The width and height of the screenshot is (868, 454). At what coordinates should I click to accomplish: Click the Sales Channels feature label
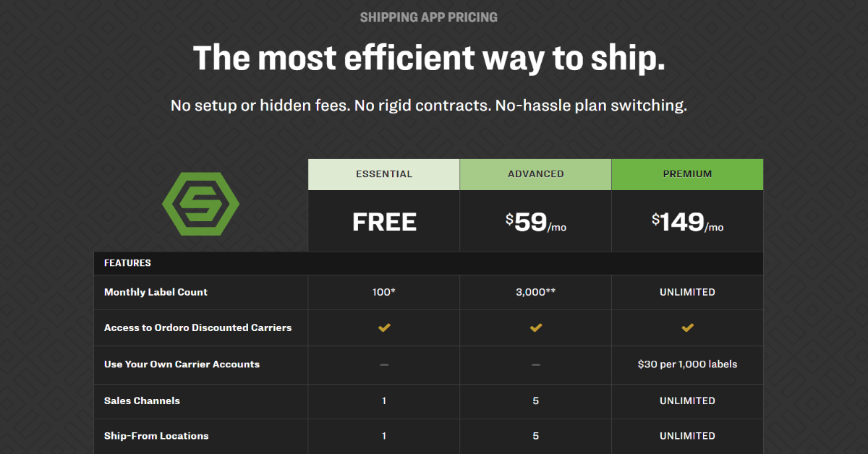coord(142,401)
